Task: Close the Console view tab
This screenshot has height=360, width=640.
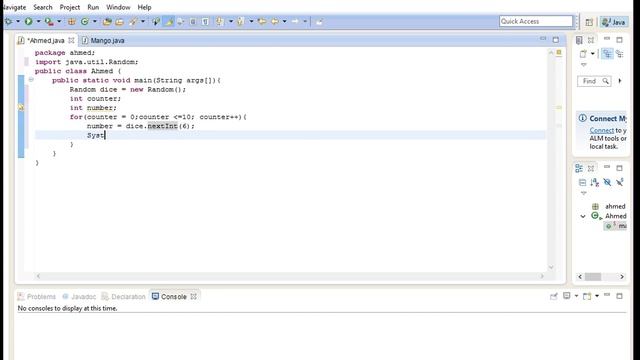Action: coord(193,297)
